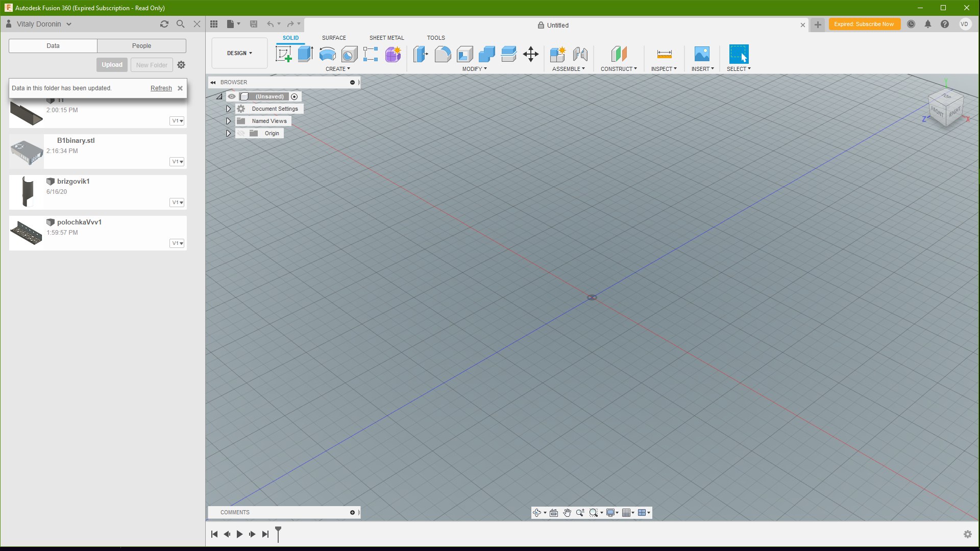This screenshot has height=551, width=980.
Task: Toggle the data panel grid icon
Action: pos(214,24)
